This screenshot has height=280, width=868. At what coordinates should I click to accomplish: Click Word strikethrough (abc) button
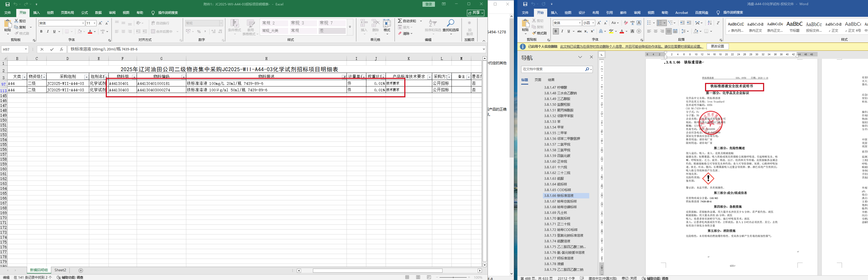coord(579,31)
